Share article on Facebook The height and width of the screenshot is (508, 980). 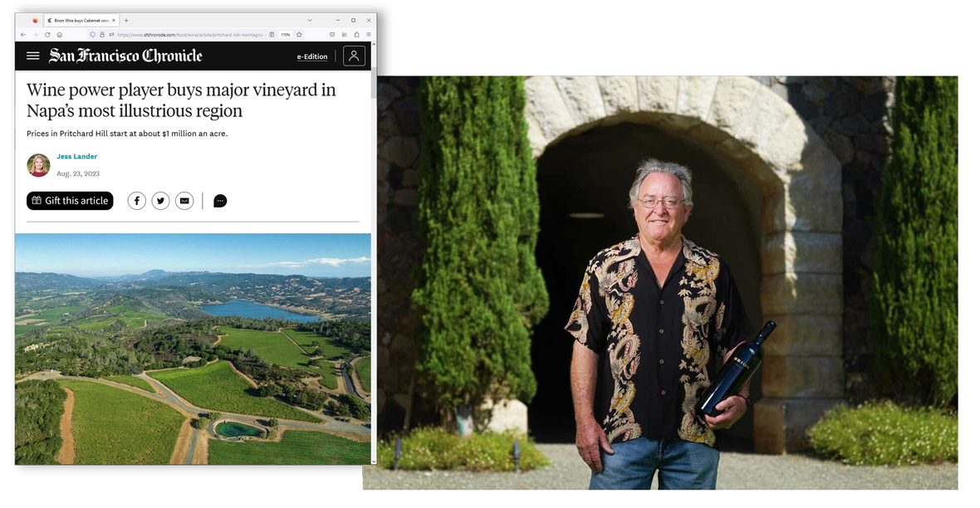(x=137, y=201)
